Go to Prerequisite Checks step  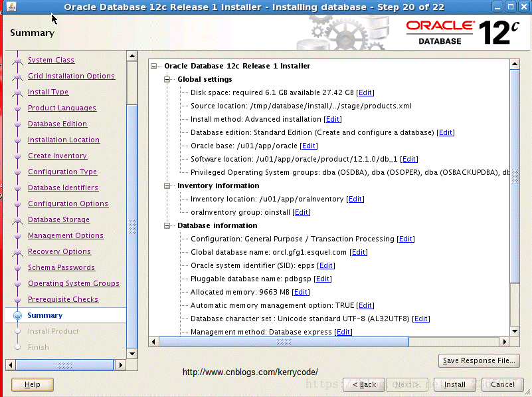63,299
